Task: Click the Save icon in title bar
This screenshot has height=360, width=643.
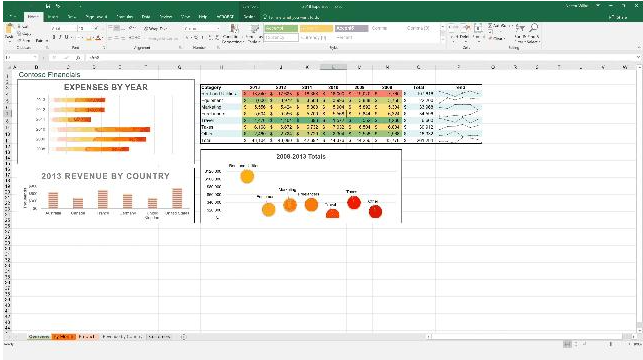Action: coord(48,6)
